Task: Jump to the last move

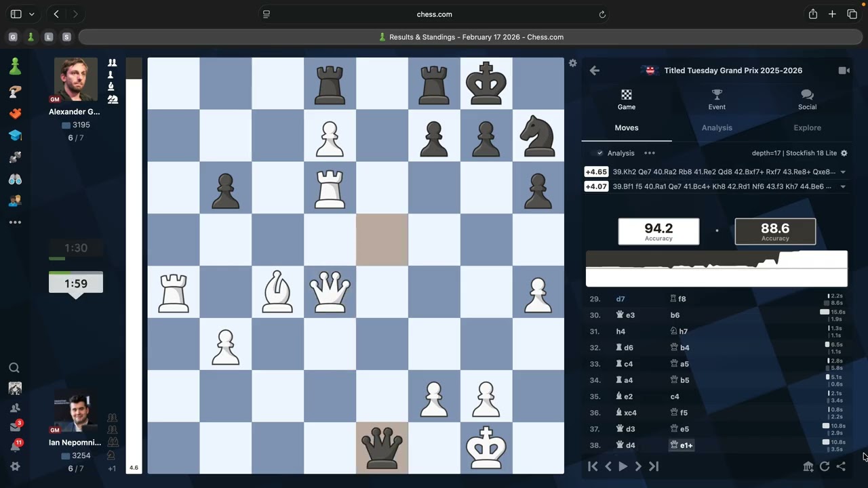Action: pyautogui.click(x=654, y=466)
